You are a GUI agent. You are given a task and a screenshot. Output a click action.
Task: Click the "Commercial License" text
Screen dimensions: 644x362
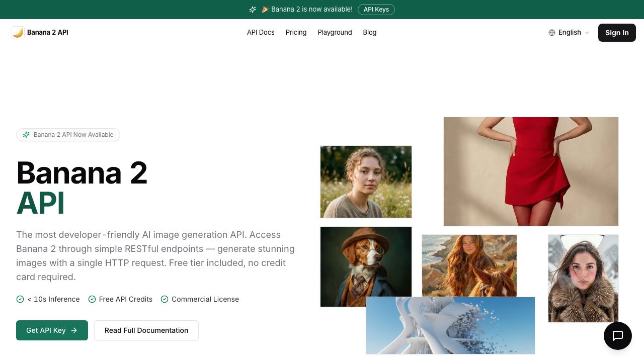pyautogui.click(x=205, y=299)
